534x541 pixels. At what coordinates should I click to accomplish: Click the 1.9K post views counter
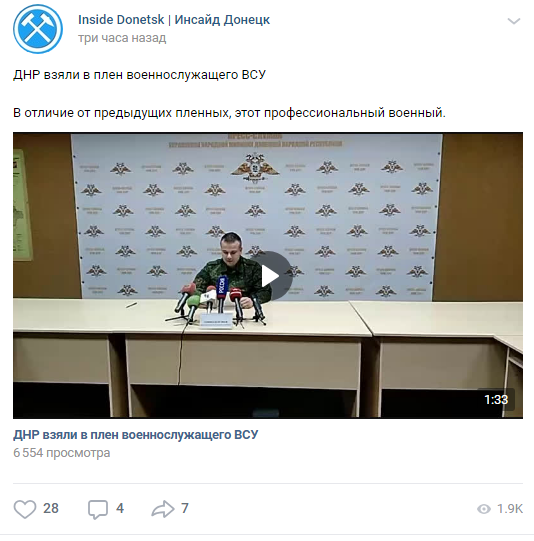coord(510,509)
